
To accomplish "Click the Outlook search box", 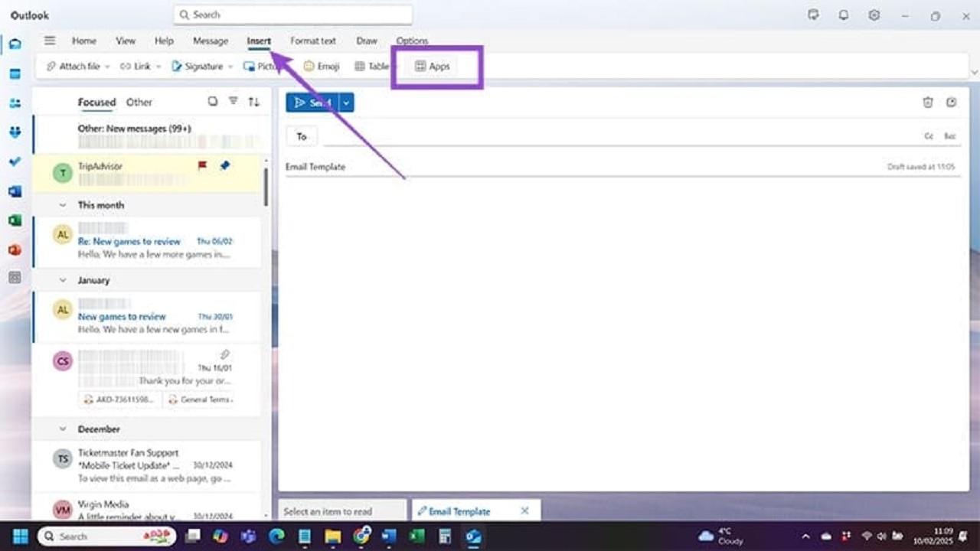I will 292,15.
